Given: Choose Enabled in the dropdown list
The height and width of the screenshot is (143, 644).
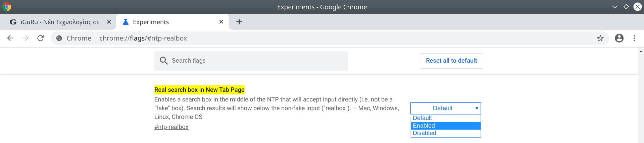Looking at the screenshot, I should [445, 126].
